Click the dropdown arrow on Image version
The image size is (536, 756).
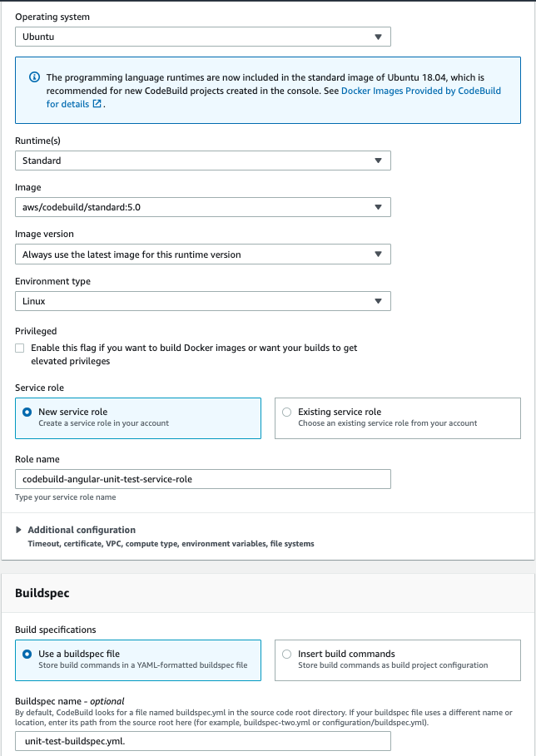pos(378,254)
